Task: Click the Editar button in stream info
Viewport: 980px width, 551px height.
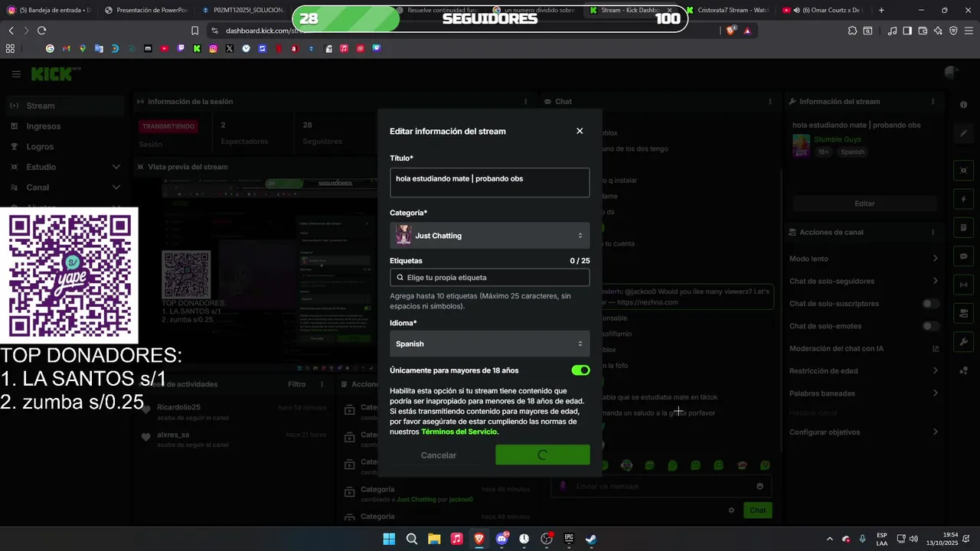Action: coord(864,204)
